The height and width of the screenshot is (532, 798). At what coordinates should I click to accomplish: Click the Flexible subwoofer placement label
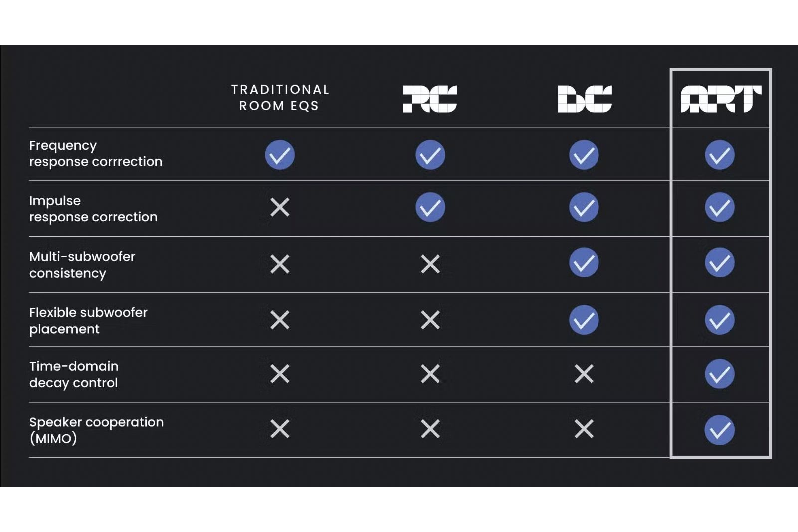pyautogui.click(x=88, y=321)
